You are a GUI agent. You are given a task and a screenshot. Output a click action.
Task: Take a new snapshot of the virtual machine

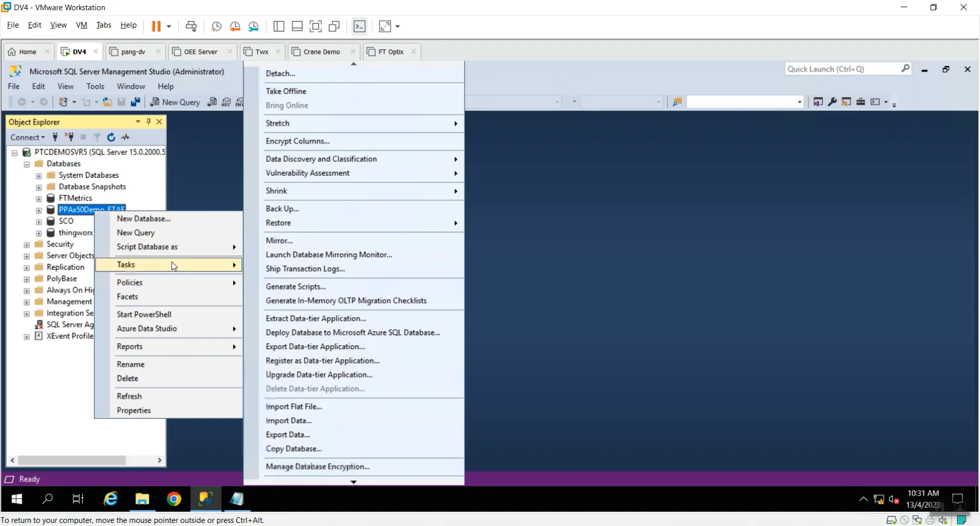(x=216, y=26)
